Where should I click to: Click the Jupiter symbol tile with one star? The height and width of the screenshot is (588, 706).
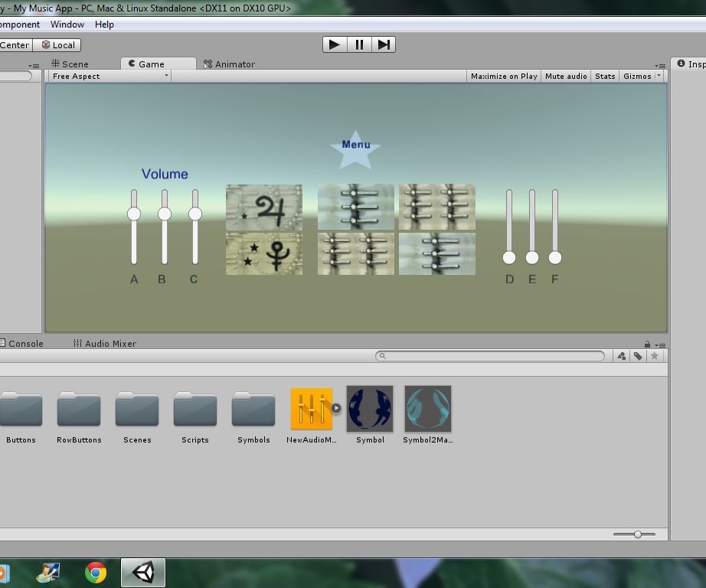(x=264, y=207)
